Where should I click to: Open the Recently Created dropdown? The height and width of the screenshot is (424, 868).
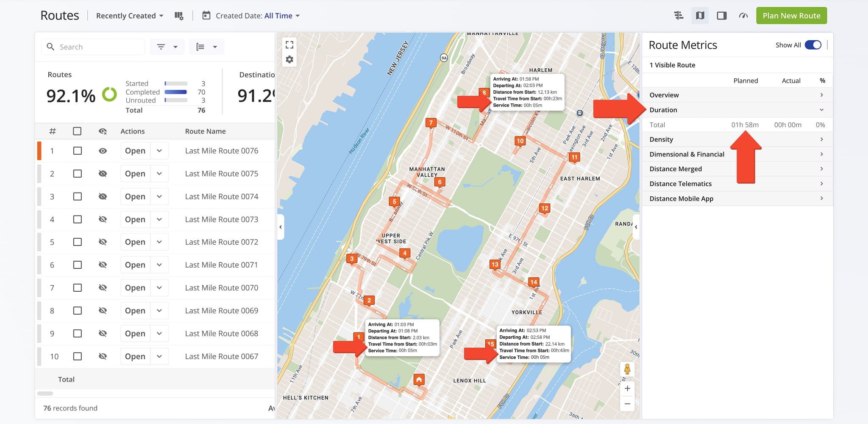click(130, 16)
